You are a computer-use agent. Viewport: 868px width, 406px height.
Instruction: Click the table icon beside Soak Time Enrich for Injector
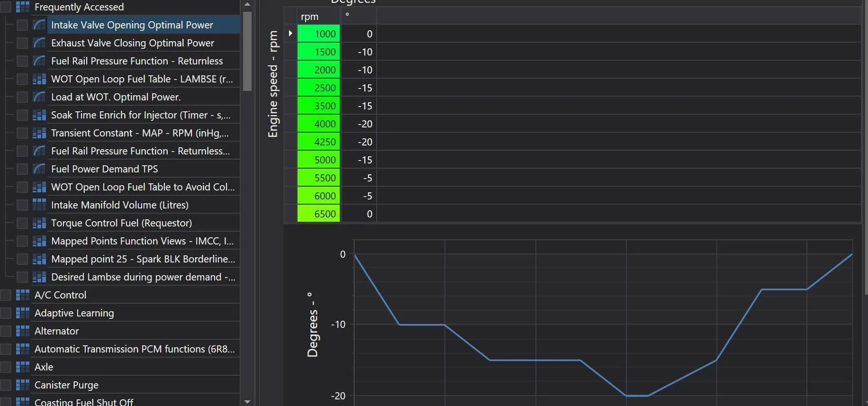point(39,115)
